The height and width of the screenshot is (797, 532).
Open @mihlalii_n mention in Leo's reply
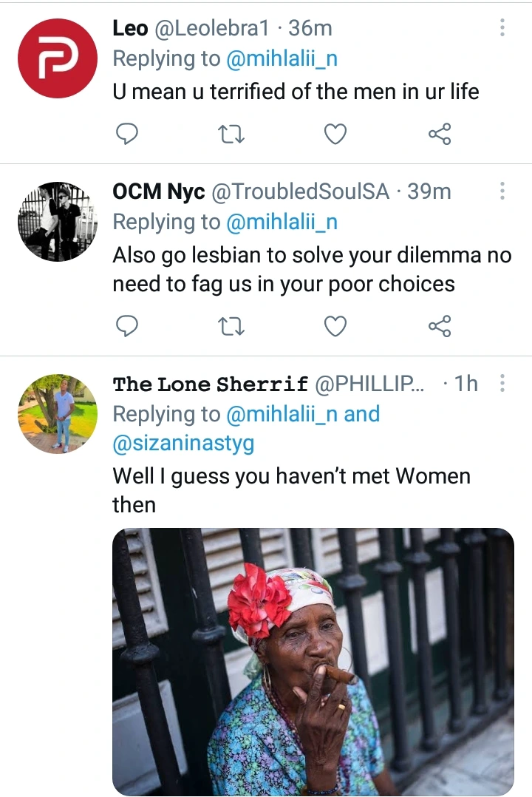282,58
